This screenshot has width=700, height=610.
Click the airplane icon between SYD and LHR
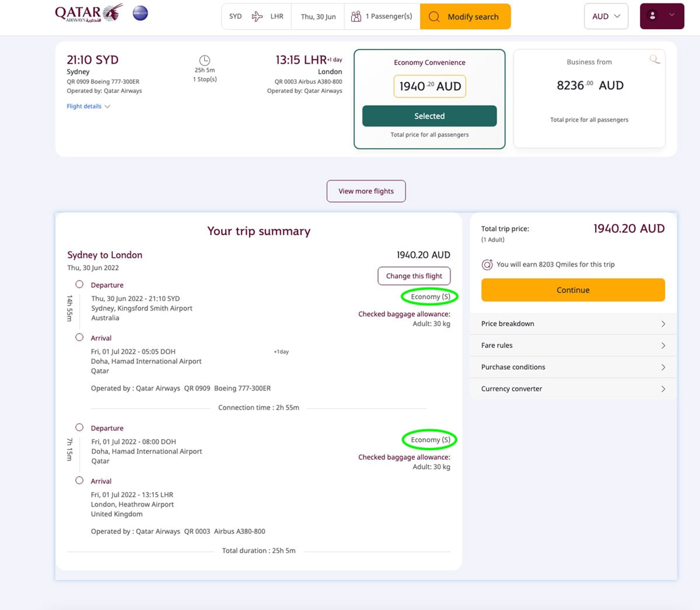click(x=257, y=16)
